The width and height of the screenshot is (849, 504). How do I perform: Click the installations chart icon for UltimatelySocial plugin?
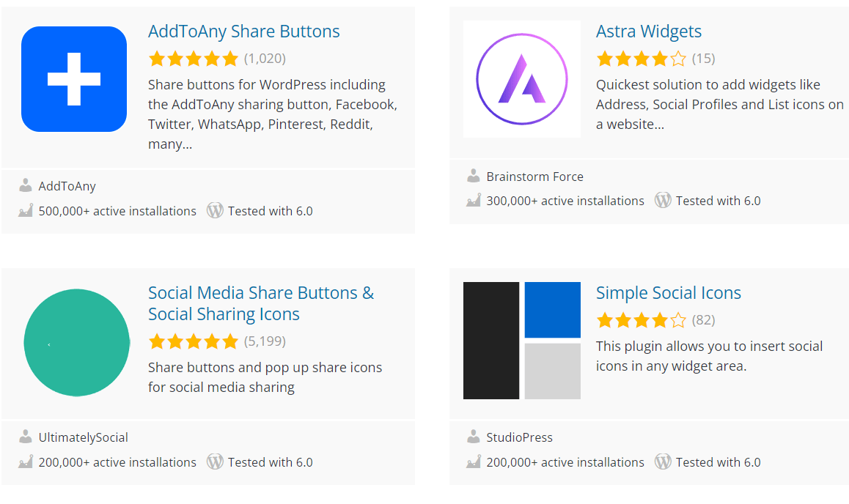coord(24,462)
